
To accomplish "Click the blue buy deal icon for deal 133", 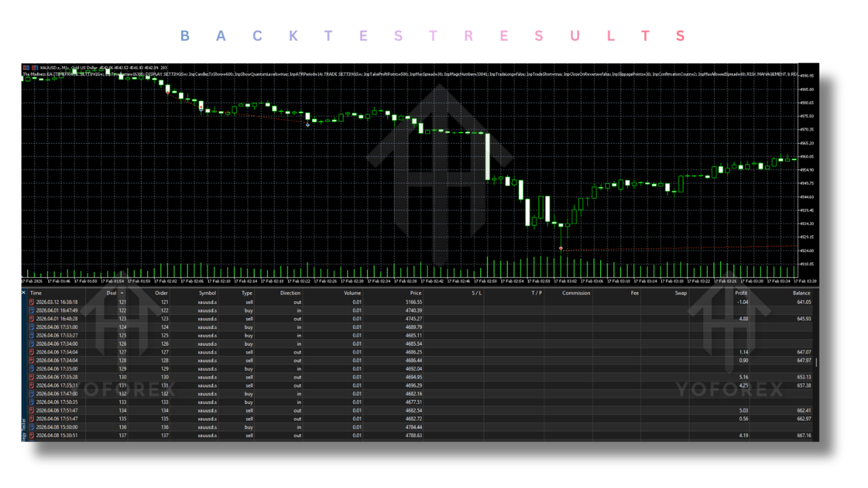I will tap(31, 402).
